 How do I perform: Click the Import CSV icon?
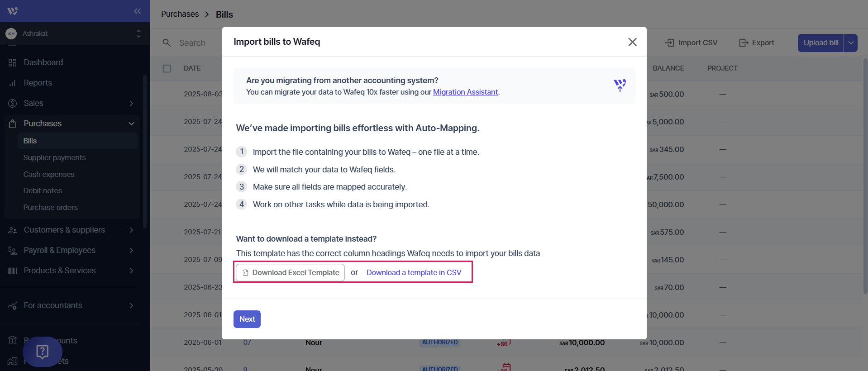[x=669, y=43]
